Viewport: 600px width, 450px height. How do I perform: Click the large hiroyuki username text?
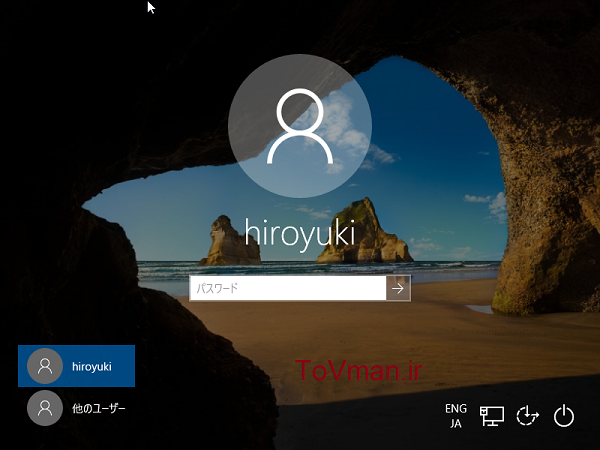tap(300, 233)
